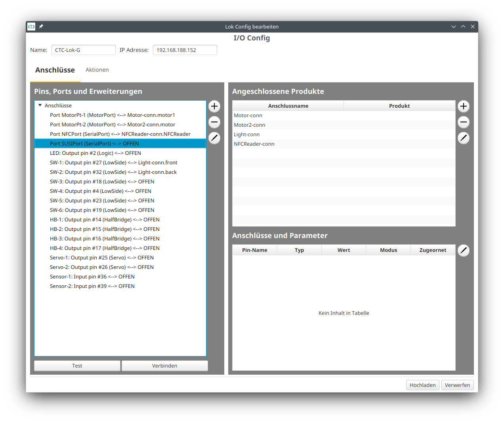Click the Verbinden button
This screenshot has height=423, width=504.
click(x=164, y=366)
